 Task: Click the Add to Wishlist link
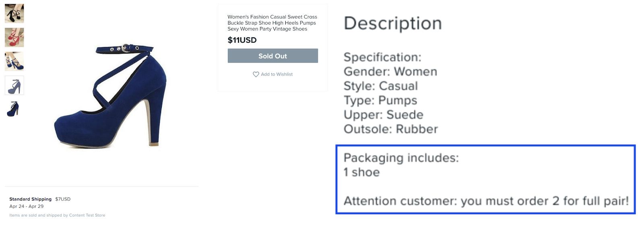pyautogui.click(x=277, y=74)
